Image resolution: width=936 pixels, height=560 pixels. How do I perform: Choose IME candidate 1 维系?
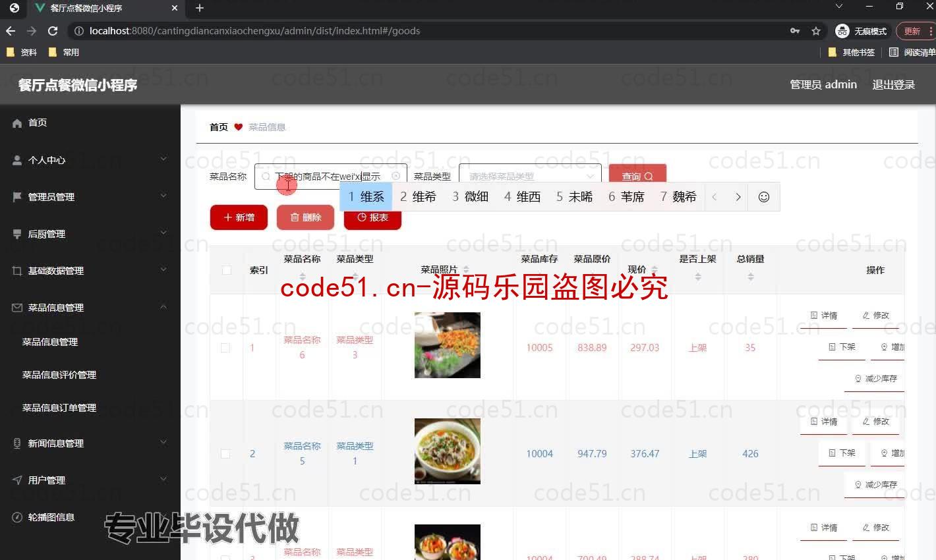(x=366, y=196)
